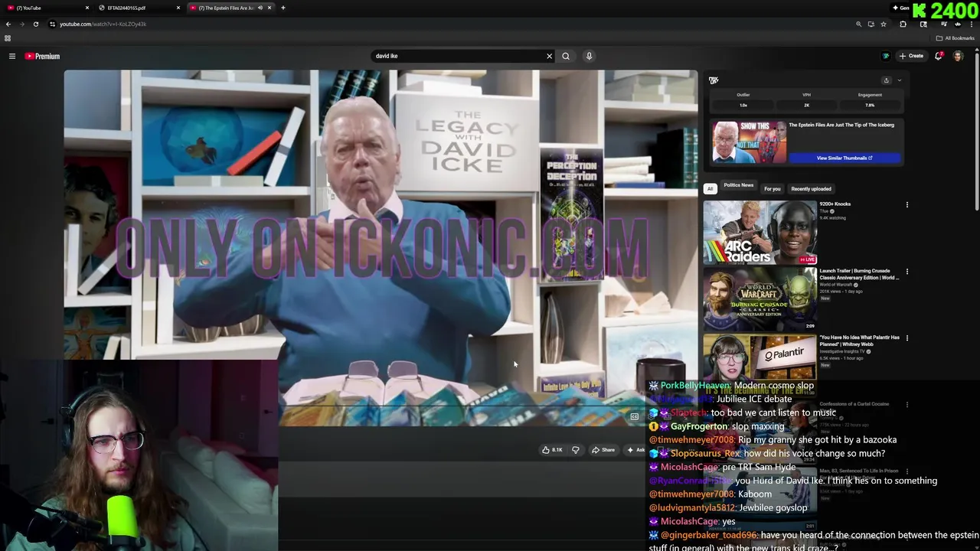Open options for the 9200+ Knocks video
The height and width of the screenshot is (551, 980).
click(x=907, y=204)
